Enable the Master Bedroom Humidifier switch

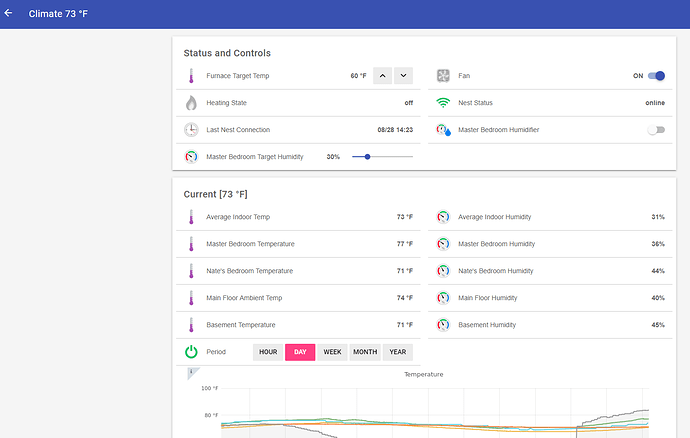click(x=656, y=130)
